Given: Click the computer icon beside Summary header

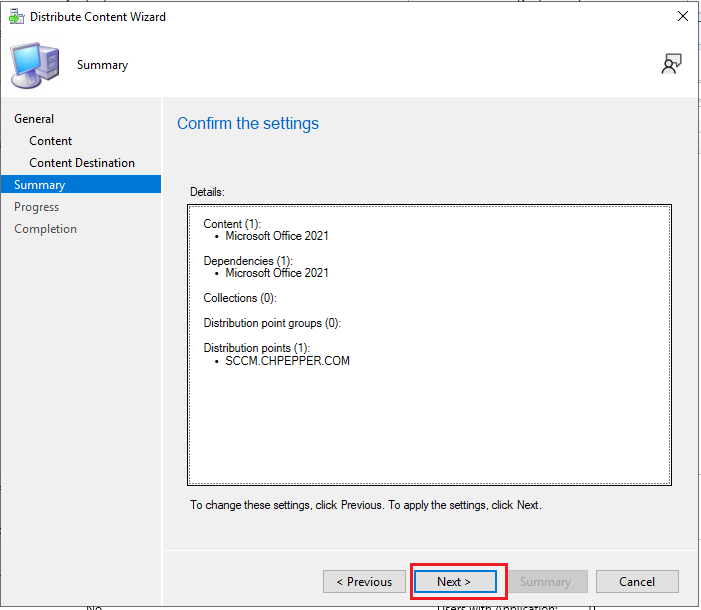Looking at the screenshot, I should coord(35,65).
